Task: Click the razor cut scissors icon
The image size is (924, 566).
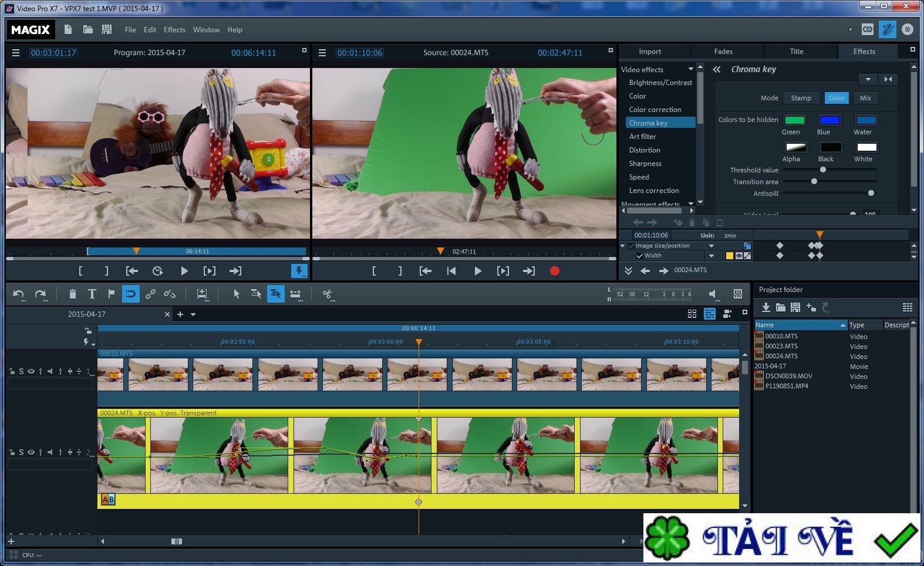Action: click(x=328, y=294)
